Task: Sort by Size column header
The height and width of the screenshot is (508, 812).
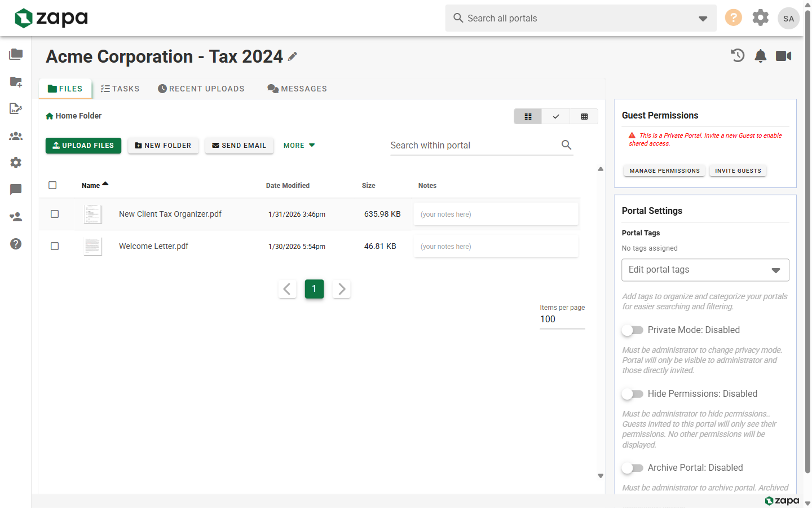Action: pyautogui.click(x=369, y=185)
